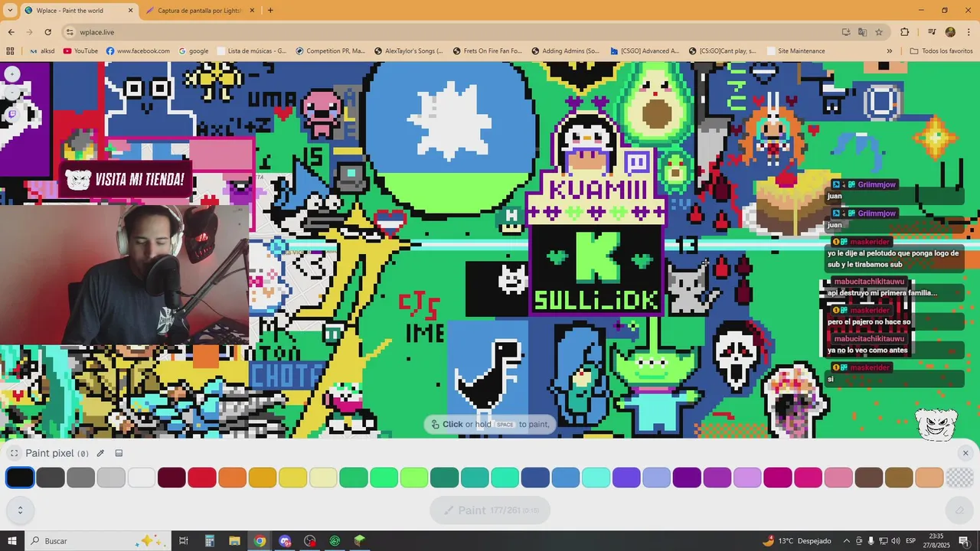Open the Chrome three-dot menu

coord(968,32)
